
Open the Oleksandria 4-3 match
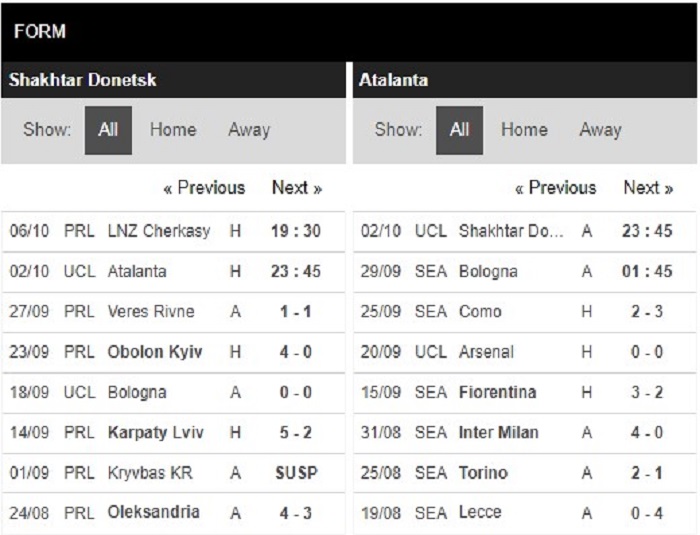(173, 513)
